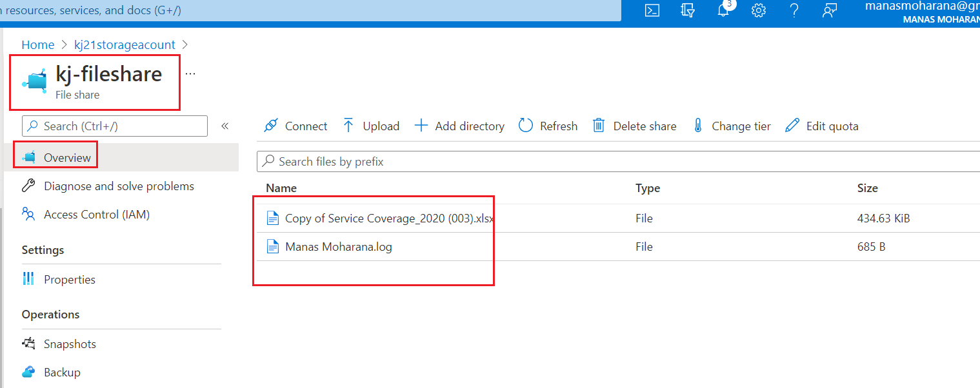The height and width of the screenshot is (388, 980).
Task: Click file icon of Copy of Service Coverage xlsx
Action: coord(273,218)
